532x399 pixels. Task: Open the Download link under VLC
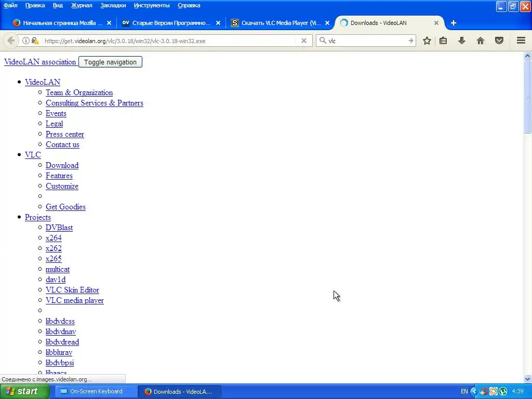[62, 165]
